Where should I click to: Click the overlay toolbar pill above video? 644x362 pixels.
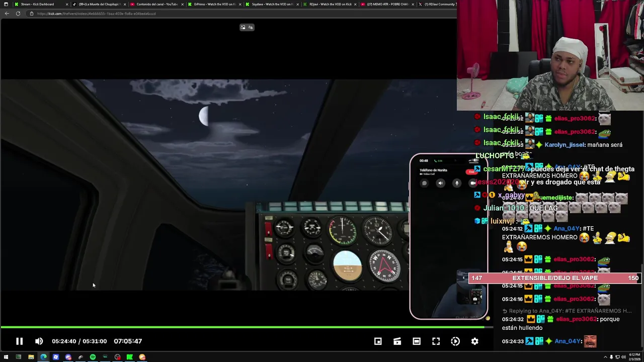click(x=247, y=27)
